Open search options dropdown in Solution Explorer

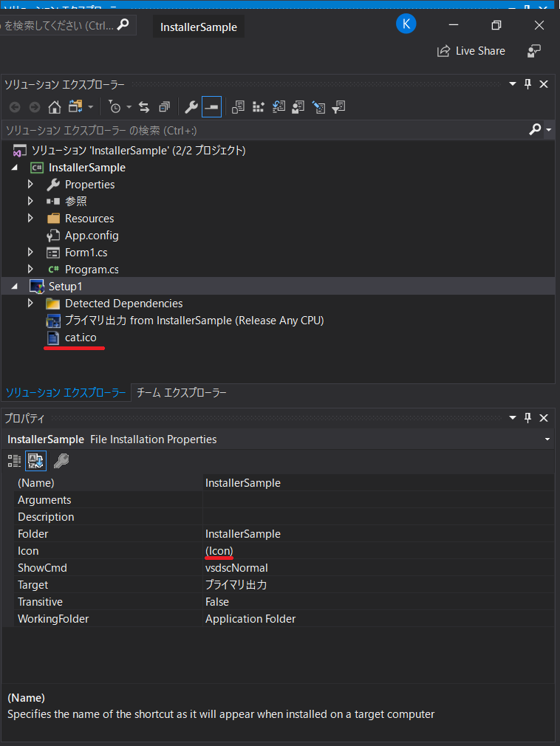click(549, 130)
